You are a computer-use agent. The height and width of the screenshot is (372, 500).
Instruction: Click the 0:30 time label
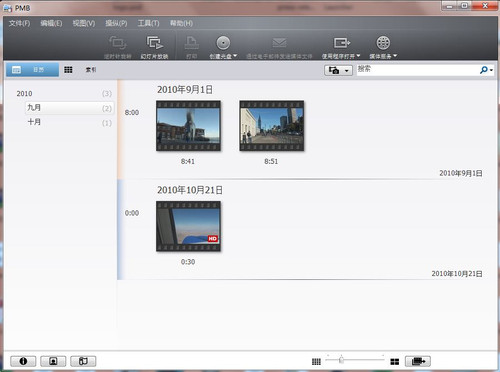188,262
